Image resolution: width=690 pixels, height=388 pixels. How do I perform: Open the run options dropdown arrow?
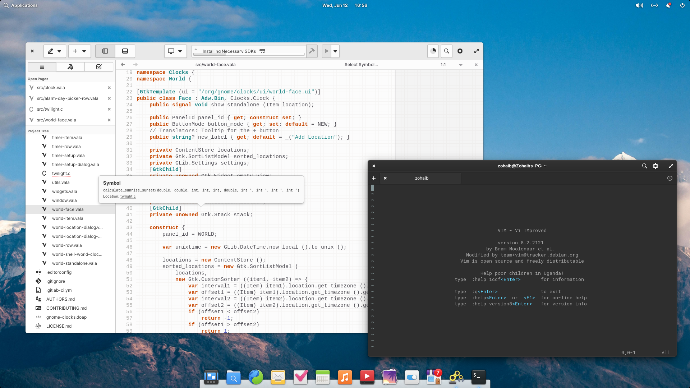coord(335,51)
